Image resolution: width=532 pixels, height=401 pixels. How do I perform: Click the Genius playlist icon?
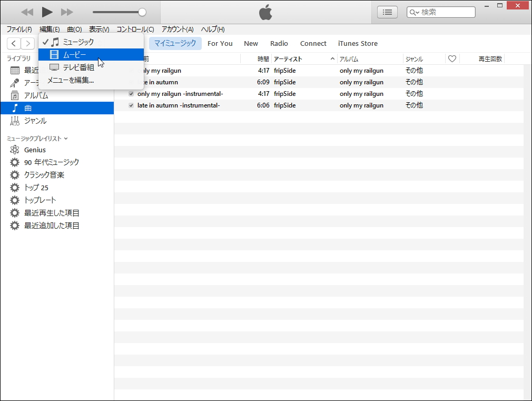point(14,149)
